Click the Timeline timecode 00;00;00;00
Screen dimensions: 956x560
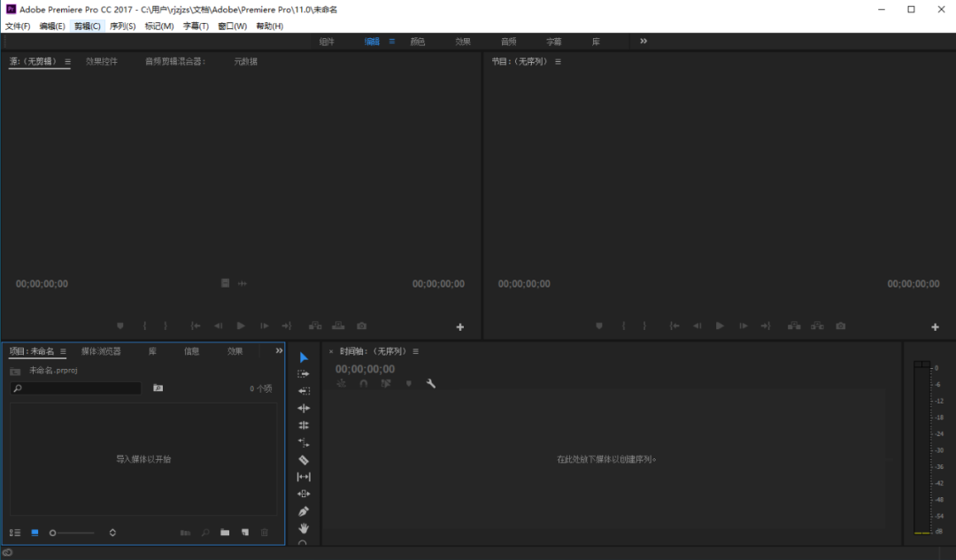[x=366, y=369]
